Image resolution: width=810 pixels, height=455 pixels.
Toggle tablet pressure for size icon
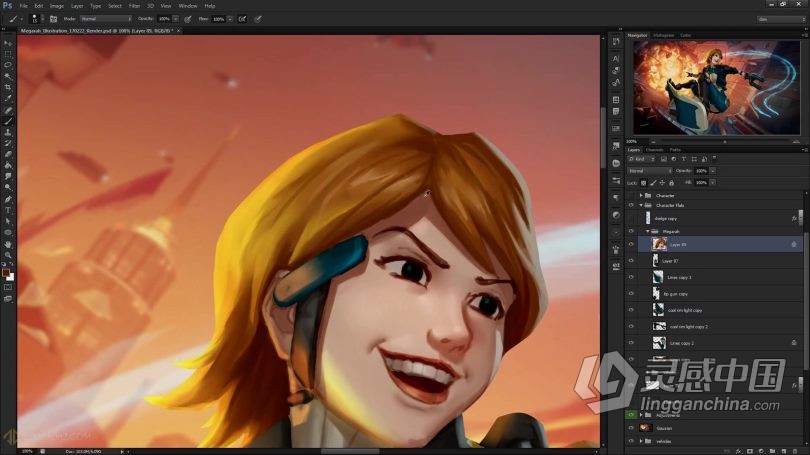(x=258, y=19)
